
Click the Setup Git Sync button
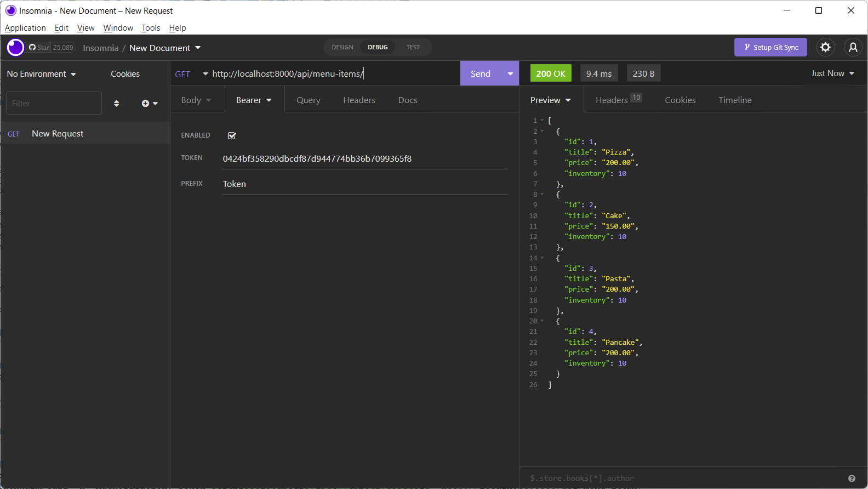point(770,48)
